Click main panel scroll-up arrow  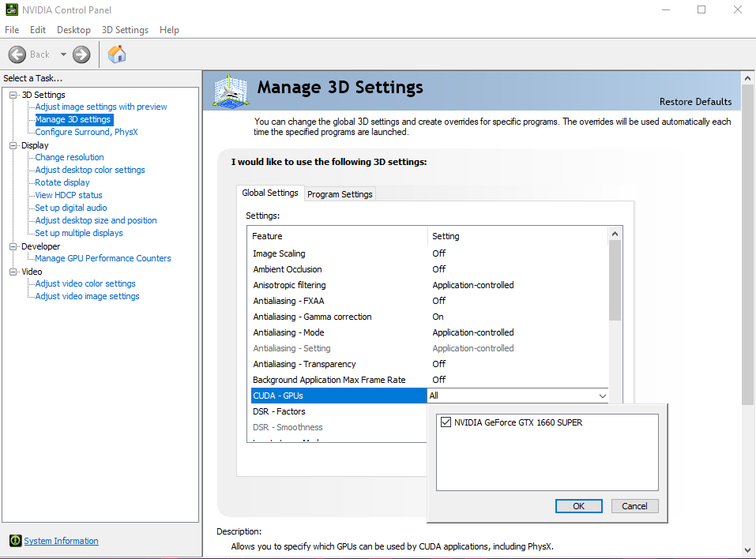(x=747, y=78)
